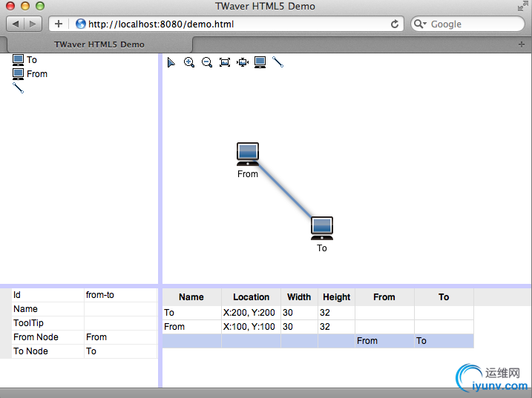
Task: Click the Id property label
Action: click(x=17, y=295)
